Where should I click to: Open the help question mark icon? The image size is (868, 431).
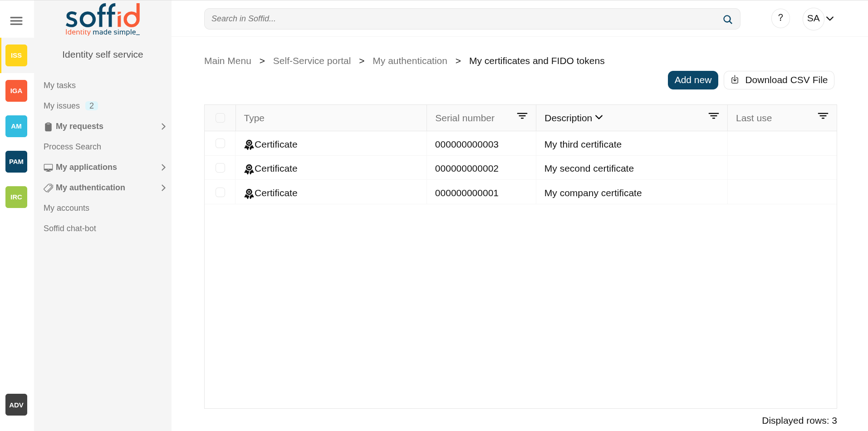[x=780, y=18]
